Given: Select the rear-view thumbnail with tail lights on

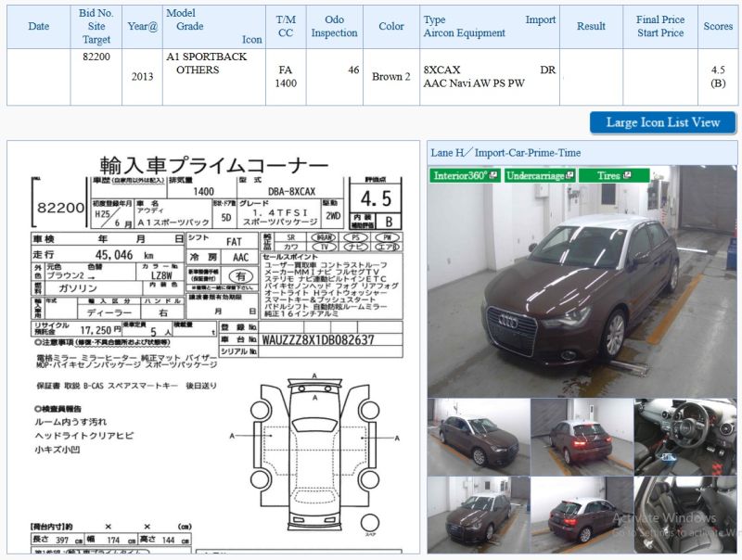Looking at the screenshot, I should 582,437.
